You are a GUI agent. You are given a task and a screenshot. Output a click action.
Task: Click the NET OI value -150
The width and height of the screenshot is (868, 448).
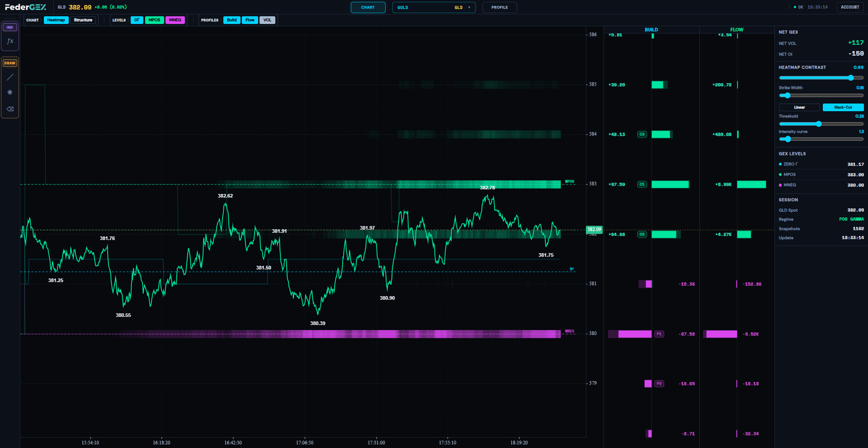coord(856,54)
